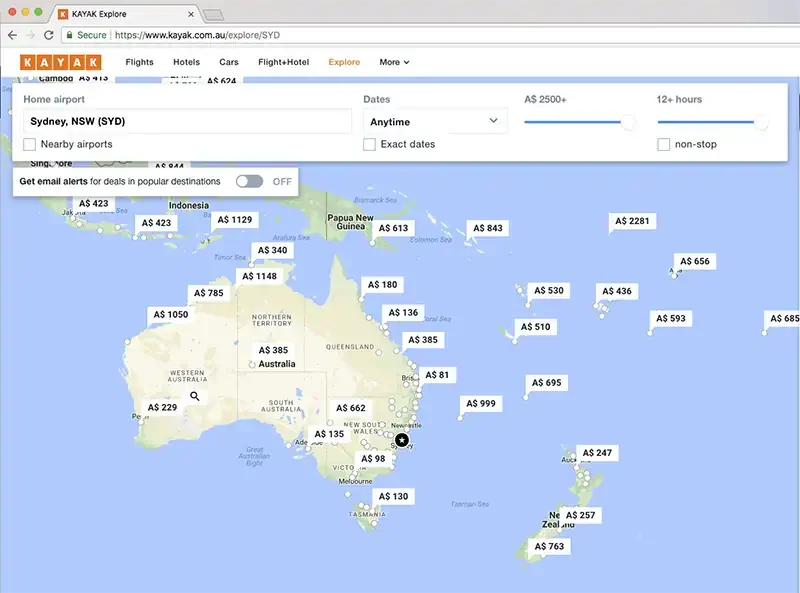This screenshot has width=800, height=593.
Task: Click the browser address bar URL
Action: coord(197,35)
